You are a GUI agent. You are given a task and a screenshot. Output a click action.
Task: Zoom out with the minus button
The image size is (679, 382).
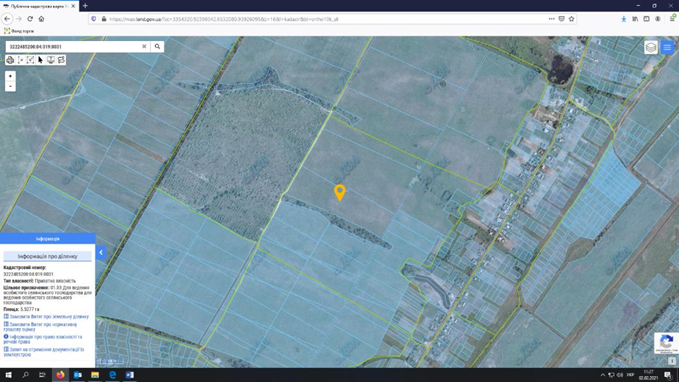[10, 86]
